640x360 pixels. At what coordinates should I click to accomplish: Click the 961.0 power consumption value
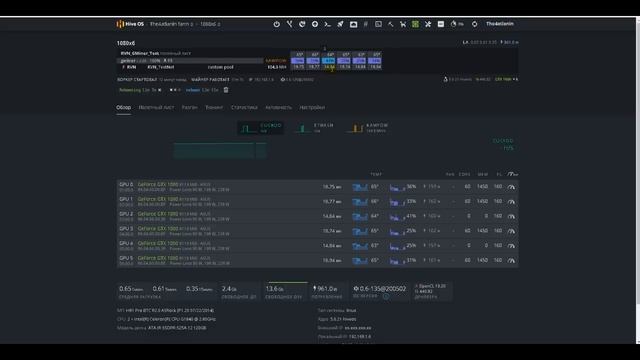pos(325,289)
